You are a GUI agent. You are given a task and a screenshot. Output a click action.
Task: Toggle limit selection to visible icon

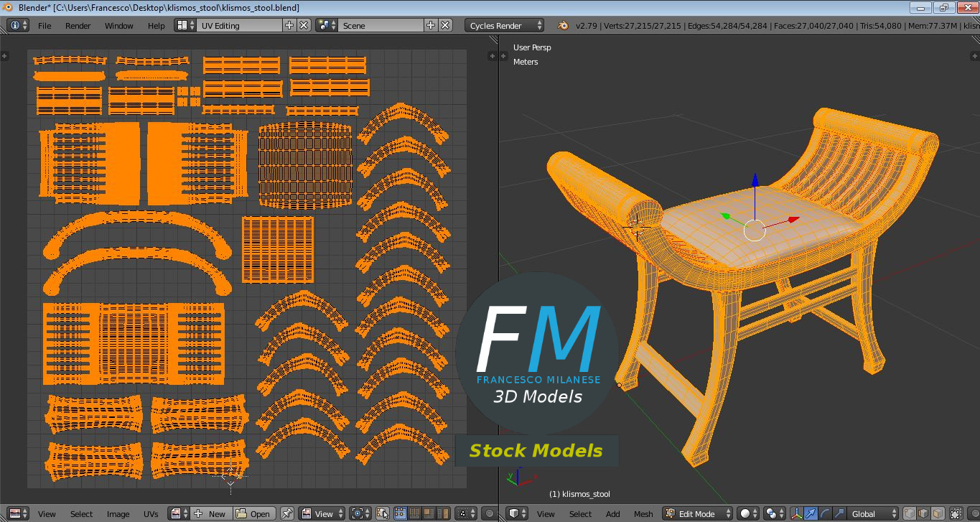pyautogui.click(x=957, y=513)
